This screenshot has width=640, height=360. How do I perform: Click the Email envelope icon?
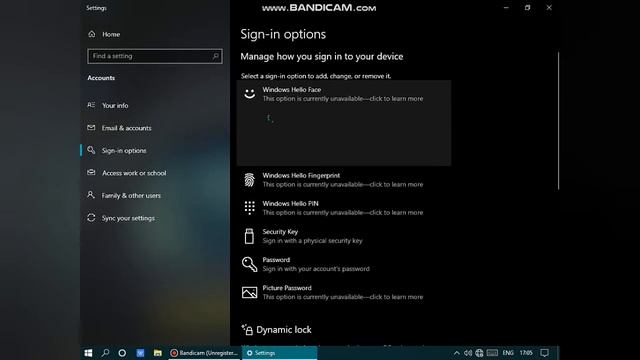pyautogui.click(x=91, y=127)
